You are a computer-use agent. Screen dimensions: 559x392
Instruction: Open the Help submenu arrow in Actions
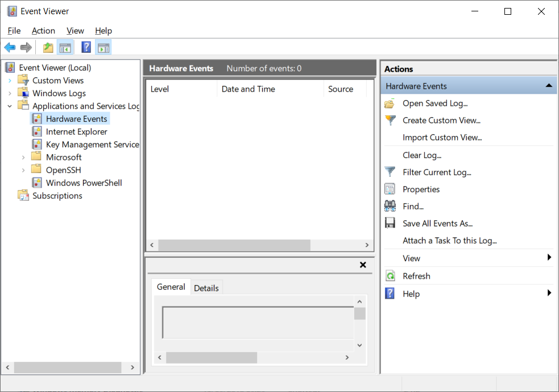pyautogui.click(x=549, y=293)
